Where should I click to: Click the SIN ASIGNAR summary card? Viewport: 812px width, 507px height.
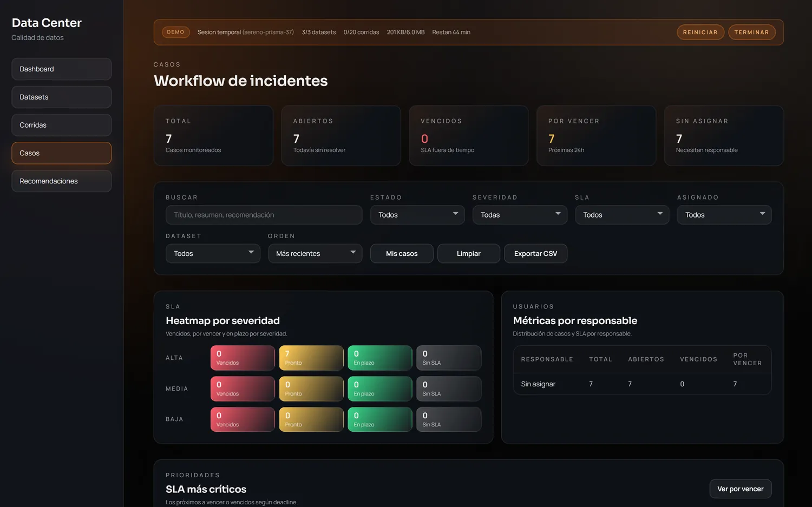(724, 135)
